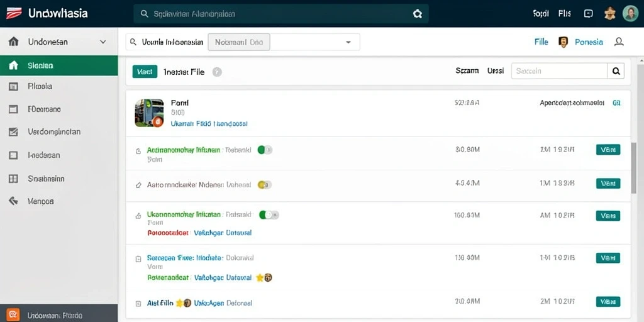Click the square message icon in the top bar
This screenshot has height=322, width=644.
click(x=588, y=14)
